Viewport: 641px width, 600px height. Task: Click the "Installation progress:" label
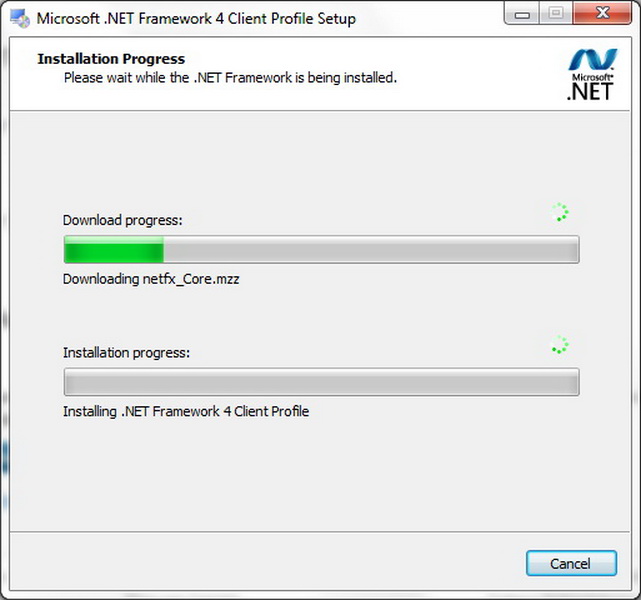click(126, 352)
